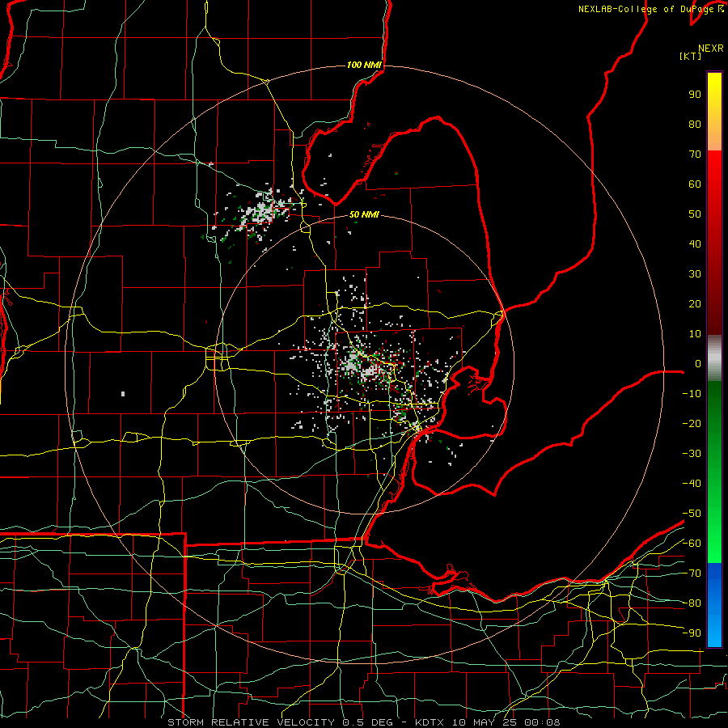Click the 90 value on the velocity scale

click(695, 95)
